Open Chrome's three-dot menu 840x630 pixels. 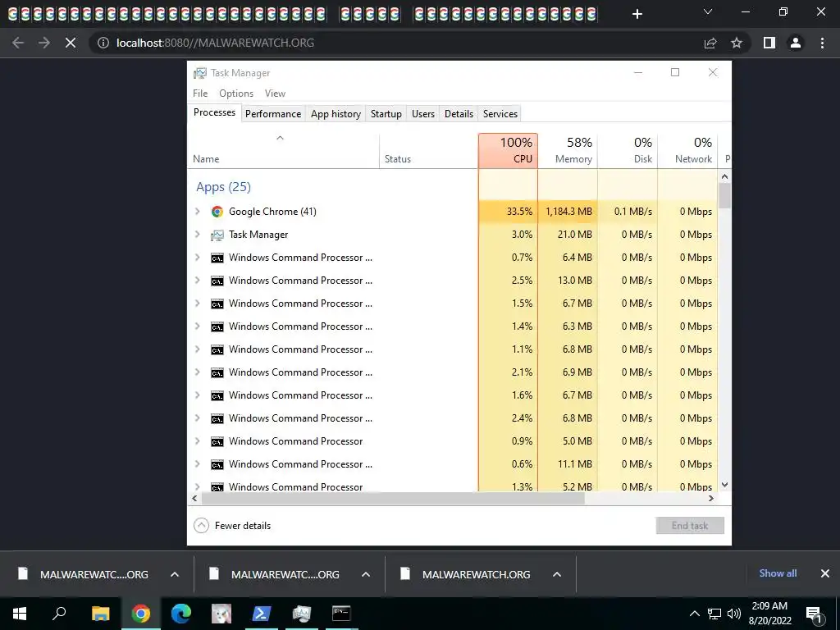[x=822, y=43]
